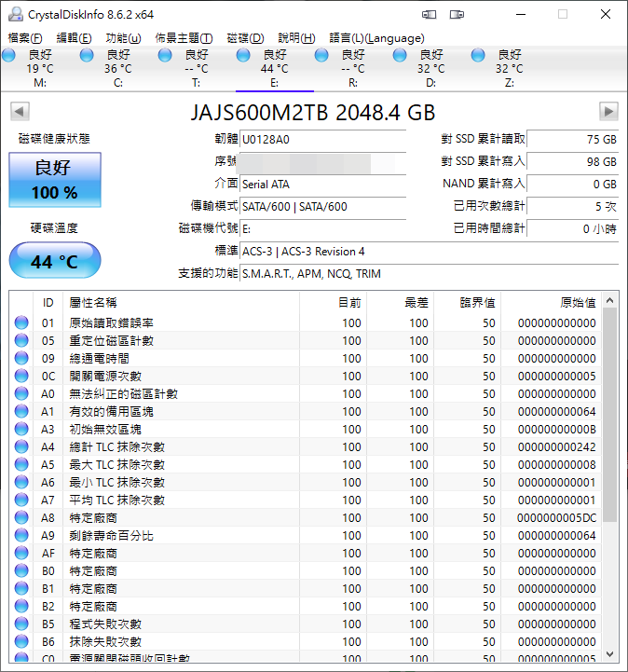Click status icon for AF 特定廠商
628x672 pixels.
click(21, 553)
